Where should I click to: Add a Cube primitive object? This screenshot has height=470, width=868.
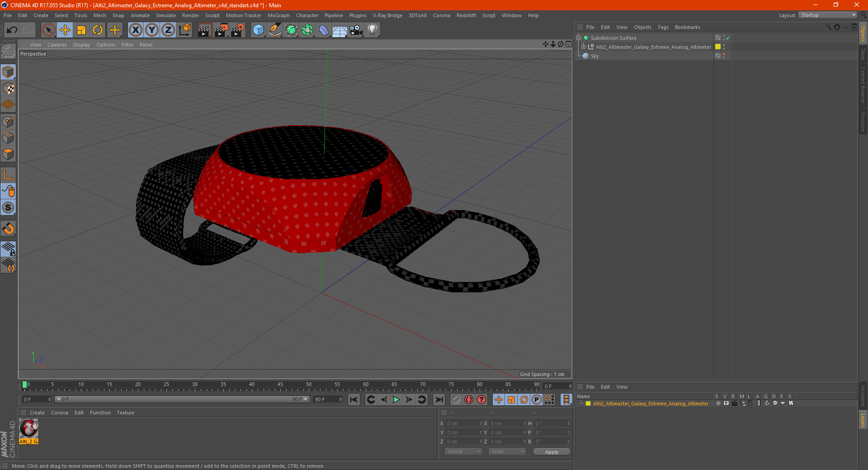click(x=258, y=30)
